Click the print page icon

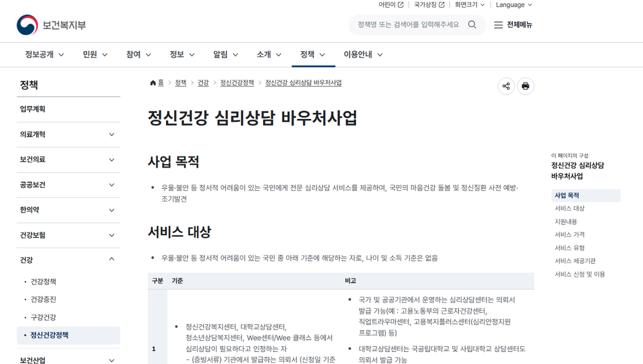pyautogui.click(x=525, y=86)
